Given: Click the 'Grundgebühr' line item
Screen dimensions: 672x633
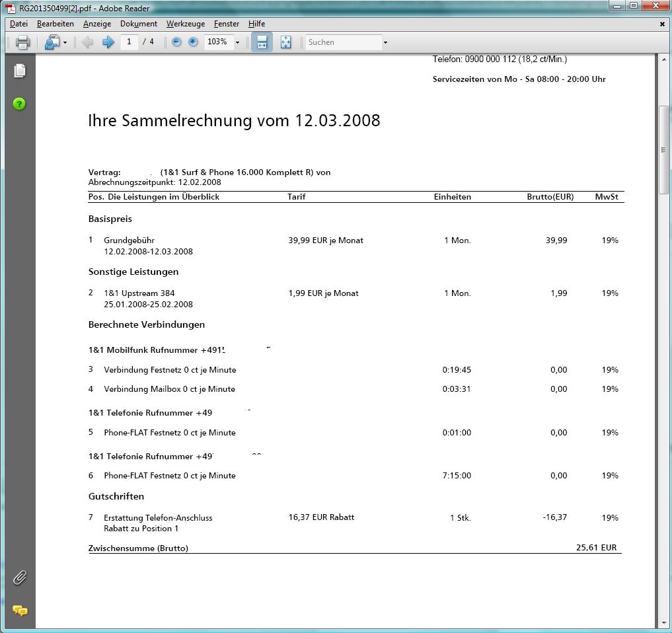Looking at the screenshot, I should coord(129,241).
